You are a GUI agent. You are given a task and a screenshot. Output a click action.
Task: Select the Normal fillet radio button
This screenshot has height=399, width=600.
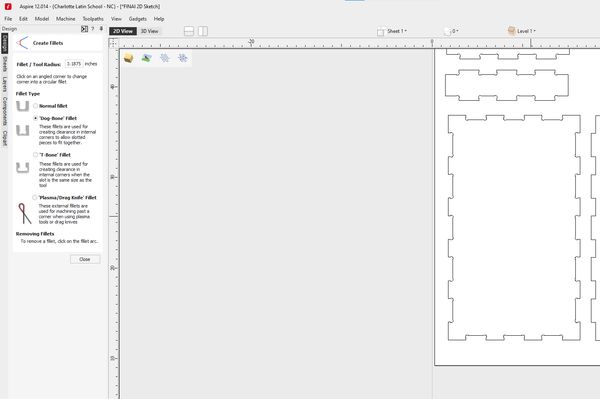tap(36, 106)
